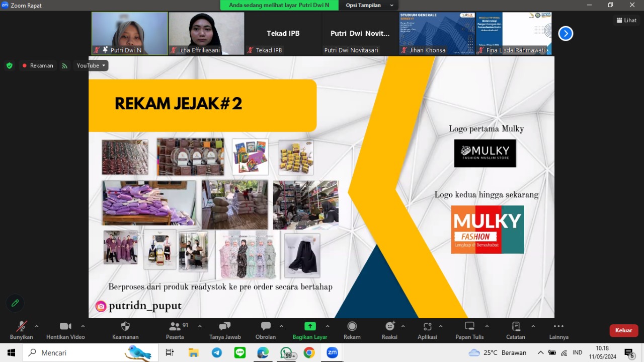Open the Windows notification center
Image resolution: width=644 pixels, height=362 pixels.
[629, 353]
